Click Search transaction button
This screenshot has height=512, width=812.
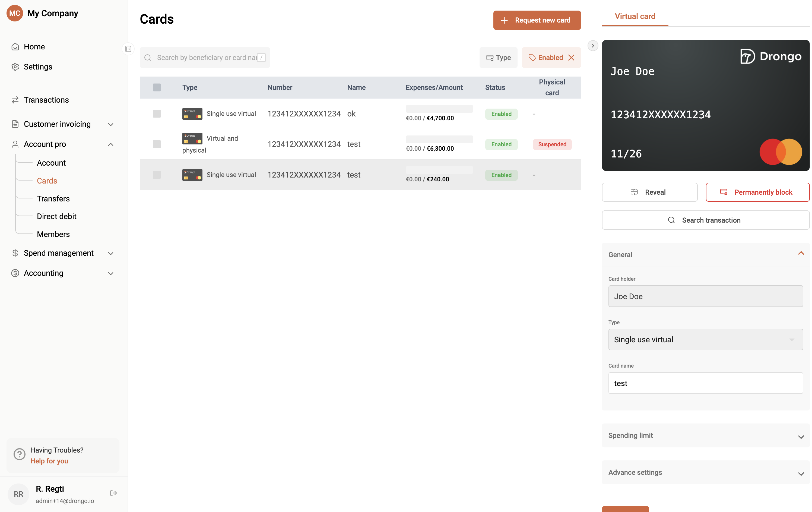(x=705, y=220)
